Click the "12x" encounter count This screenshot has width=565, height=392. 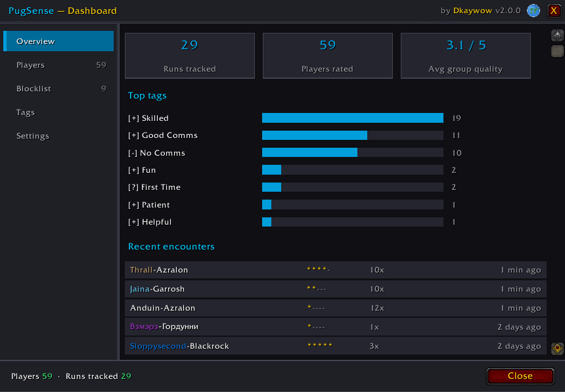pos(377,308)
